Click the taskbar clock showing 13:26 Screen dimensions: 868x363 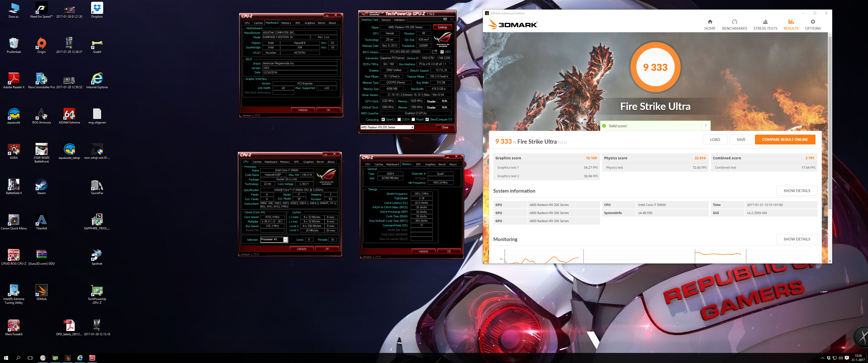858,358
